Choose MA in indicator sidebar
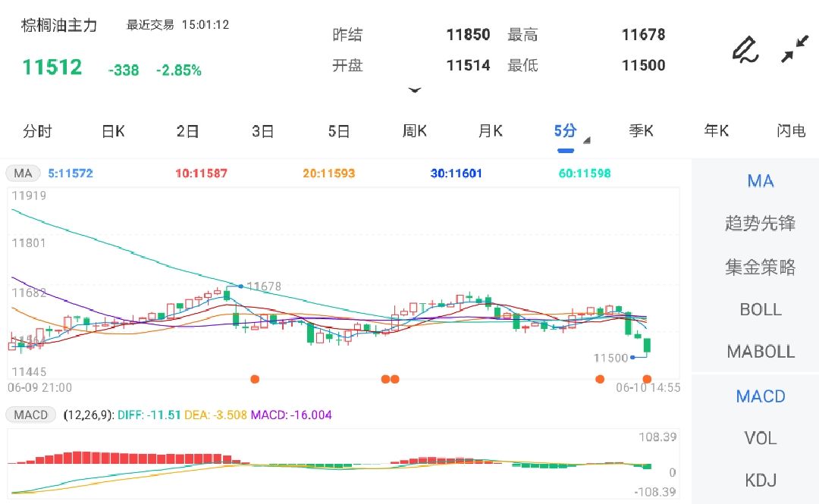This screenshot has height=504, width=819. 761,181
